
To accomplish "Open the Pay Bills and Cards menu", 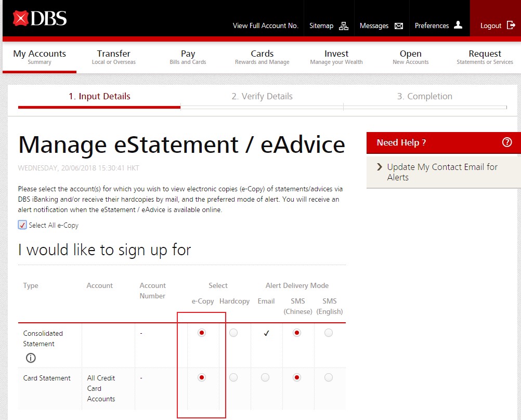I will pos(188,57).
